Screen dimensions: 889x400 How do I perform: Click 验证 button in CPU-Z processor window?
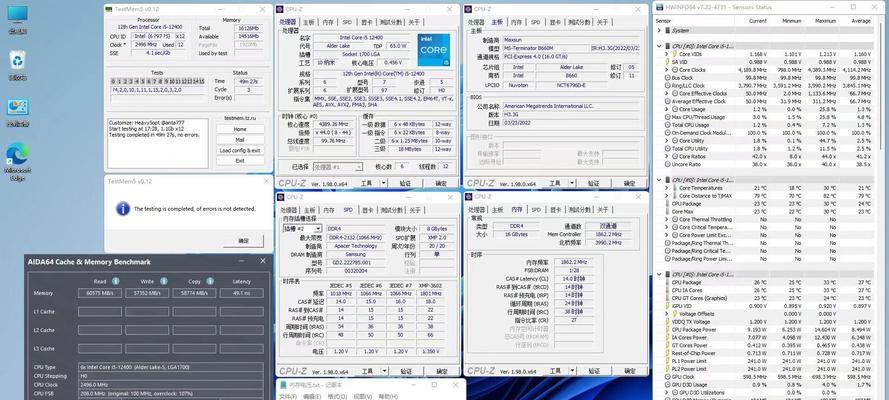405,183
